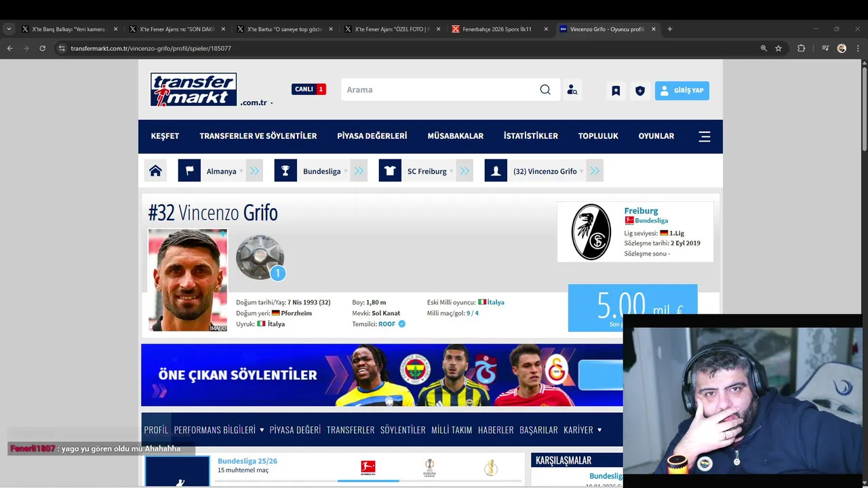The width and height of the screenshot is (868, 488).
Task: Click the browser back arrow
Action: 9,48
